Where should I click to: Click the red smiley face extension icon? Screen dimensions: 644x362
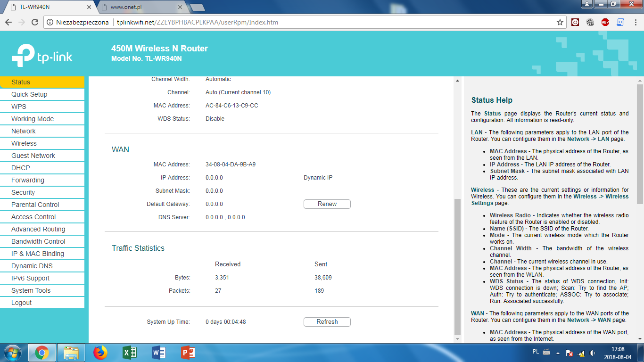575,22
